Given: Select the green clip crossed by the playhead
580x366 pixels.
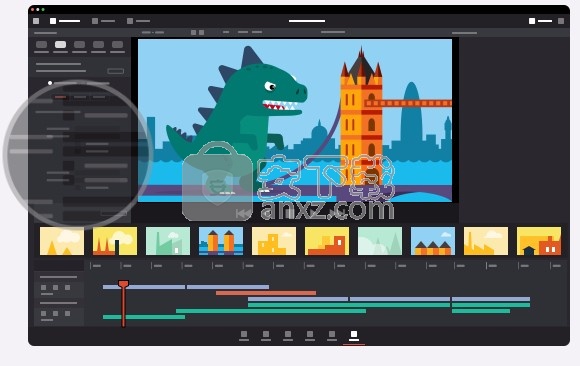Looking at the screenshot, I should tap(144, 317).
